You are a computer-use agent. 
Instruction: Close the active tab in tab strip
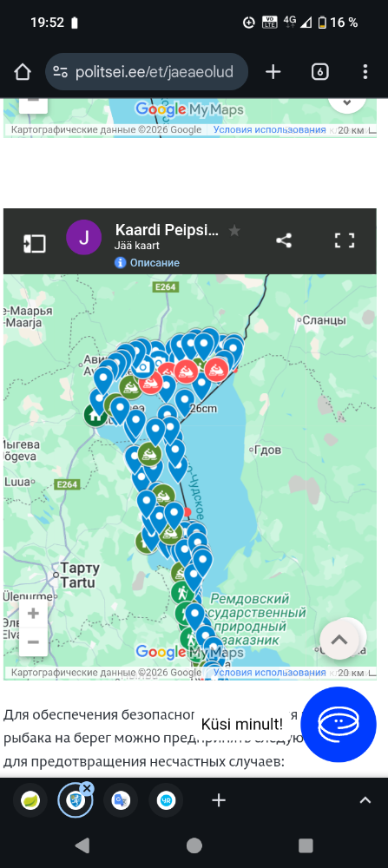tap(87, 788)
